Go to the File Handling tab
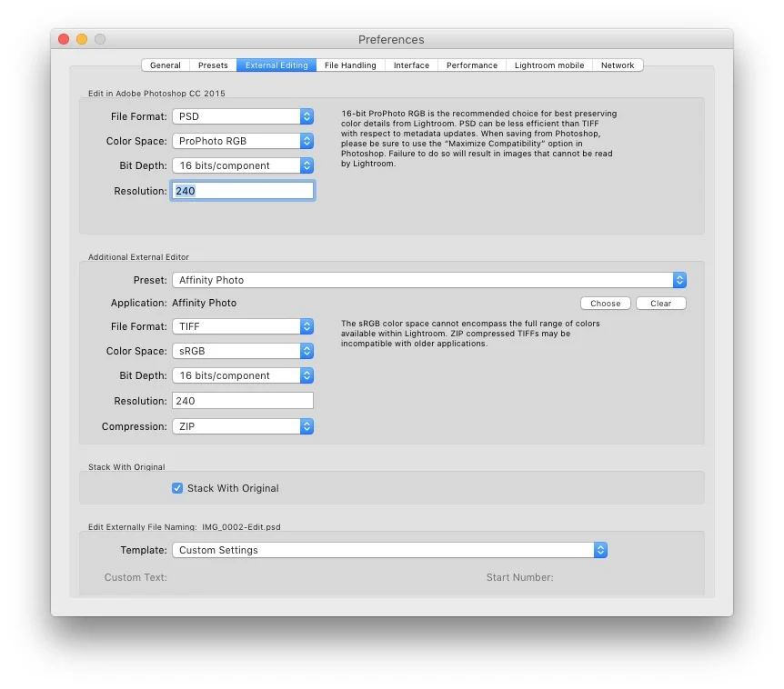Image resolution: width=784 pixels, height=689 pixels. (350, 65)
